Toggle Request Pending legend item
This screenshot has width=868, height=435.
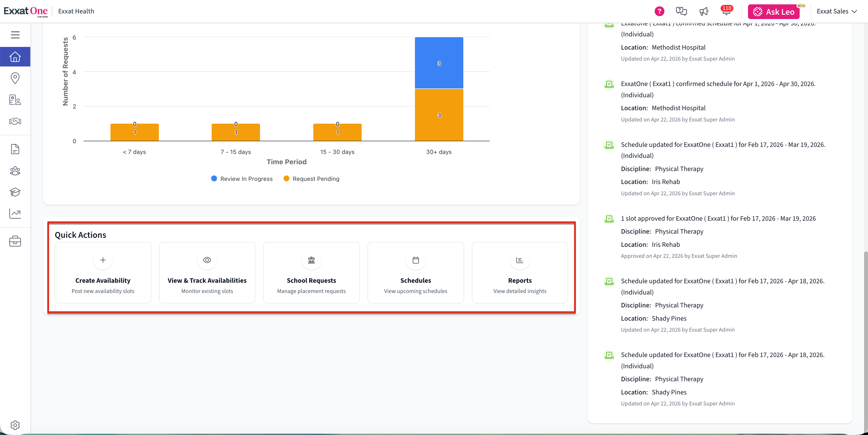(311, 179)
